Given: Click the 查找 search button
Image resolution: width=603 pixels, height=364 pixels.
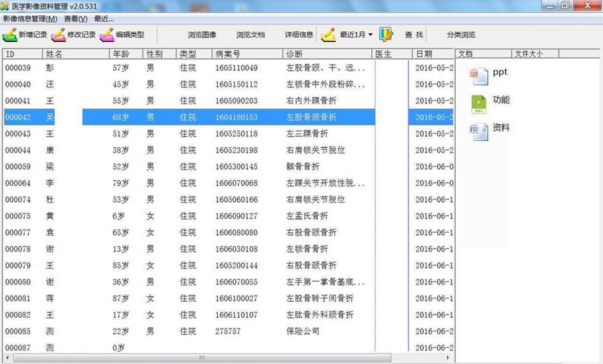Looking at the screenshot, I should (x=414, y=35).
